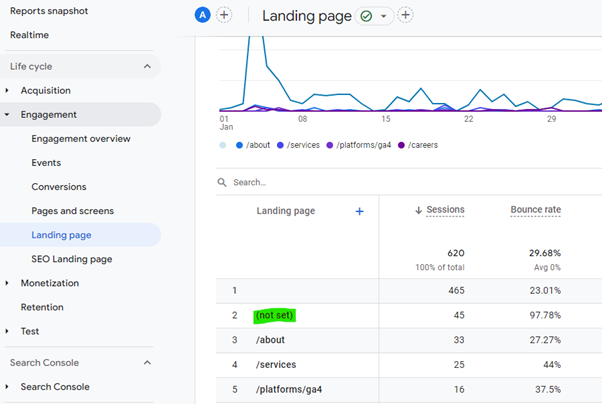Click the search magnifier icon above table
Image resolution: width=602 pixels, height=404 pixels.
pyautogui.click(x=223, y=183)
